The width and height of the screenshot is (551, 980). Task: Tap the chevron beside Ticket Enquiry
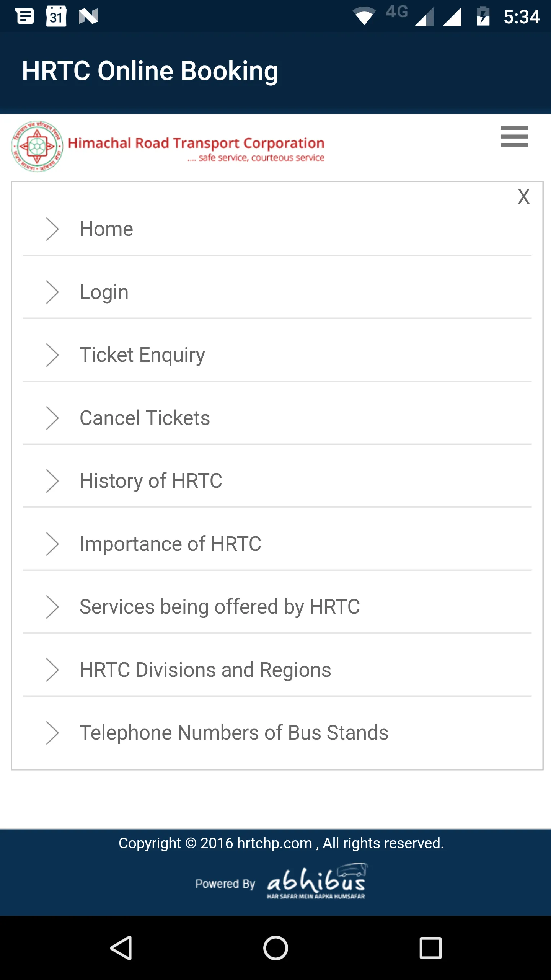tap(52, 355)
